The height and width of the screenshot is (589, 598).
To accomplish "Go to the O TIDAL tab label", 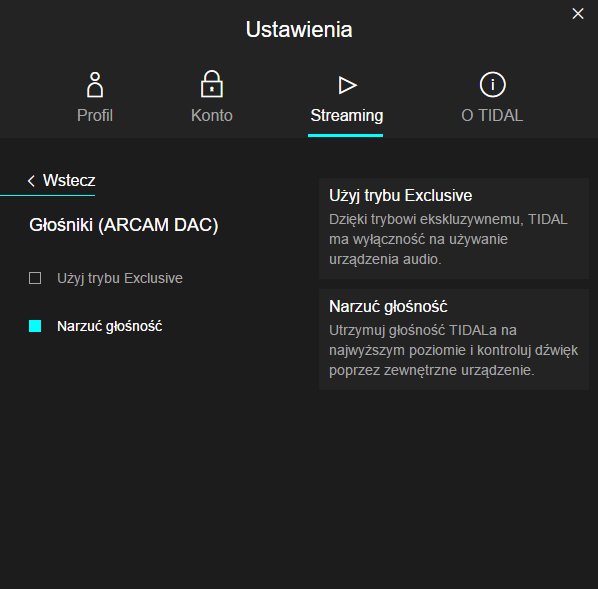I will [492, 116].
